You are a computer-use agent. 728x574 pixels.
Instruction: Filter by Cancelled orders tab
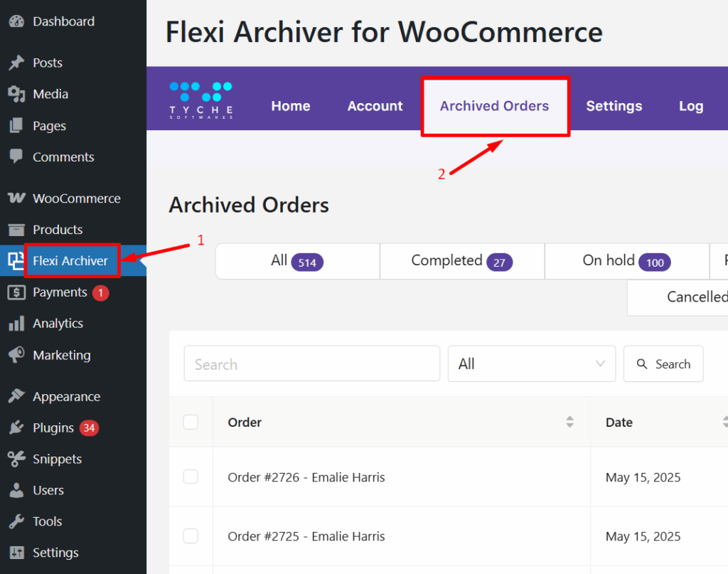(678, 297)
